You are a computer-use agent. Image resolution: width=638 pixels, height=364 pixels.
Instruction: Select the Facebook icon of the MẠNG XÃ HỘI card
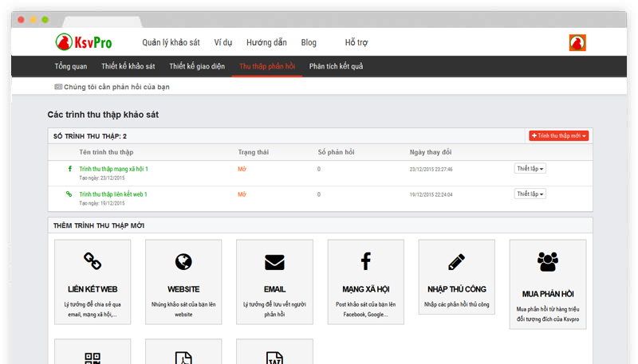pos(366,261)
